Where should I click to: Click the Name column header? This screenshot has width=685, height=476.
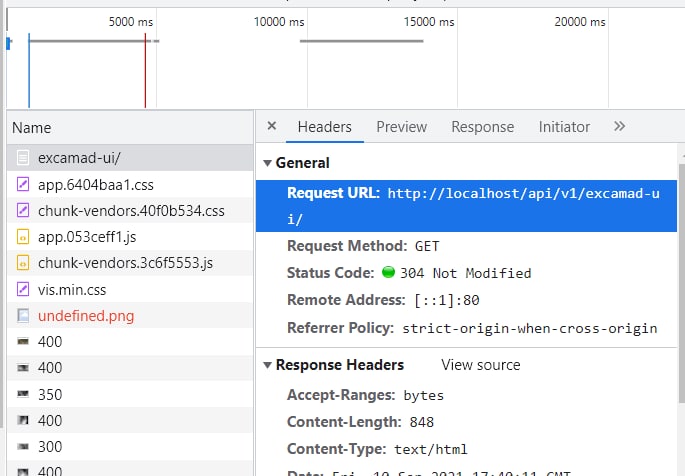(x=32, y=128)
